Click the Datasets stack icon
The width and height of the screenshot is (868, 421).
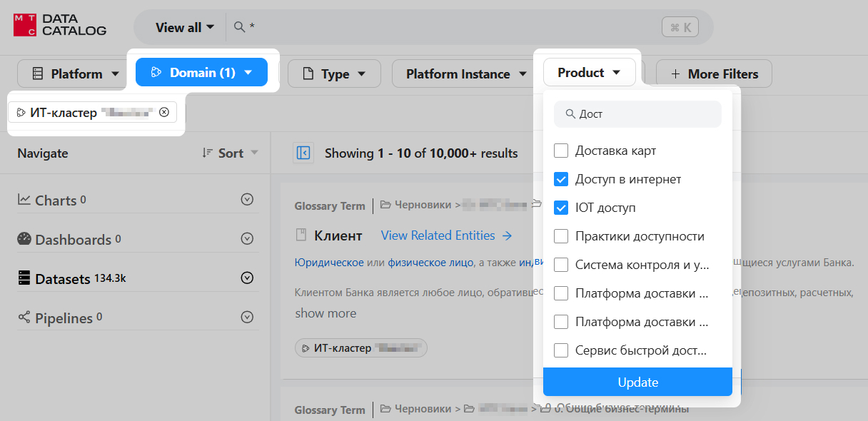pyautogui.click(x=24, y=278)
